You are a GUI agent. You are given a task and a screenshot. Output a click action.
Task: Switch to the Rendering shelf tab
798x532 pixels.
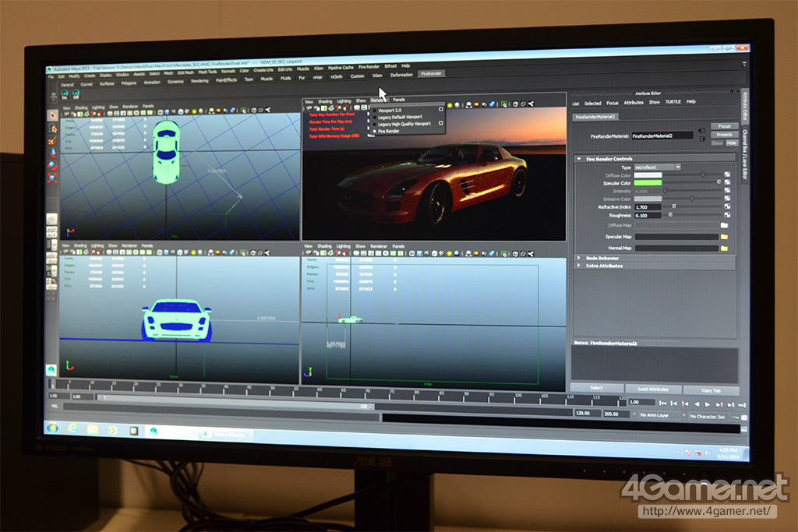click(199, 80)
